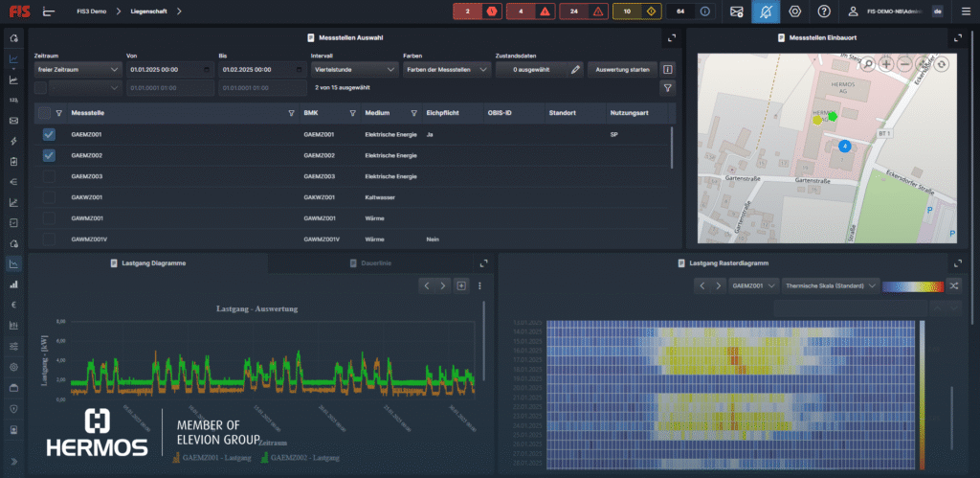This screenshot has height=478, width=980.
Task: Click the blue cluster marker labeled 4 on map
Action: tap(844, 147)
